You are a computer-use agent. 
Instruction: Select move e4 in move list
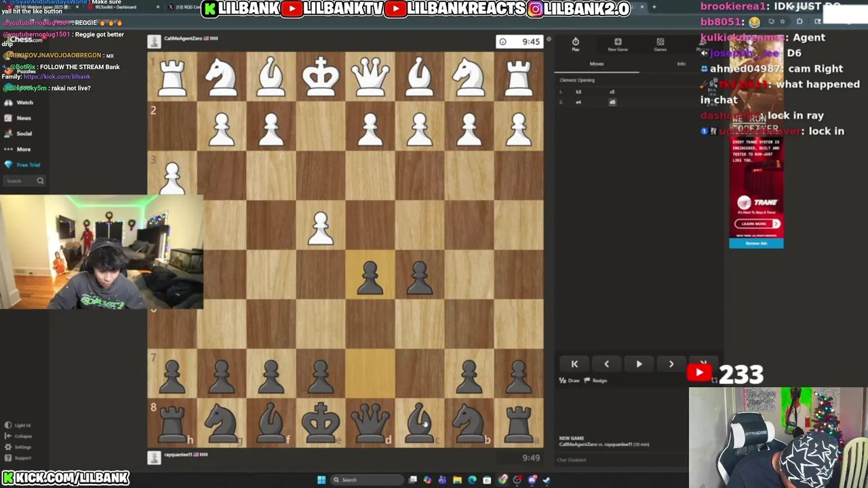[x=578, y=102]
